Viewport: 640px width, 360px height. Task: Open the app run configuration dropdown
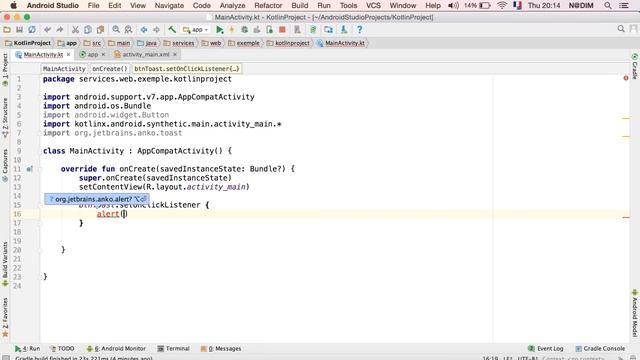point(196,30)
